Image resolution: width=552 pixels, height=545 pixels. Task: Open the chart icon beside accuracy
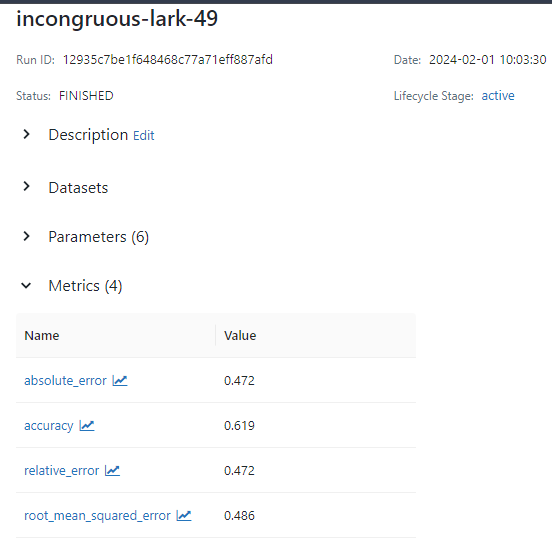pyautogui.click(x=87, y=425)
